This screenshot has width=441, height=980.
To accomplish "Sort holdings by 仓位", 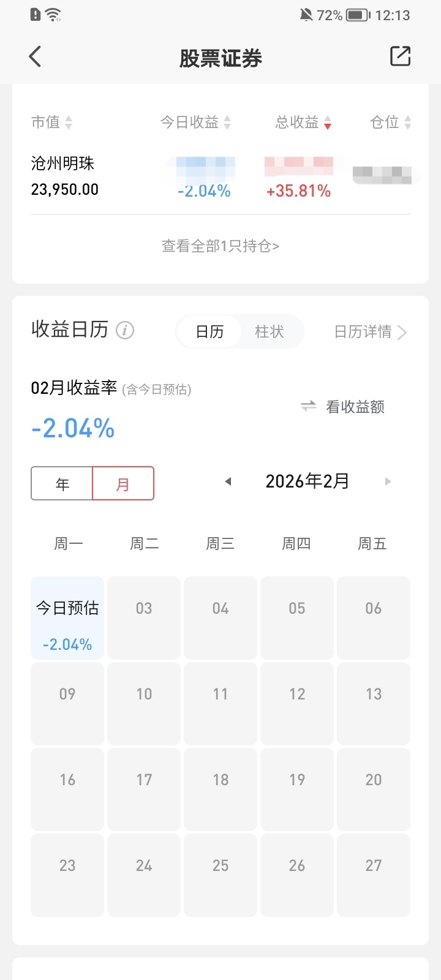I will 390,123.
